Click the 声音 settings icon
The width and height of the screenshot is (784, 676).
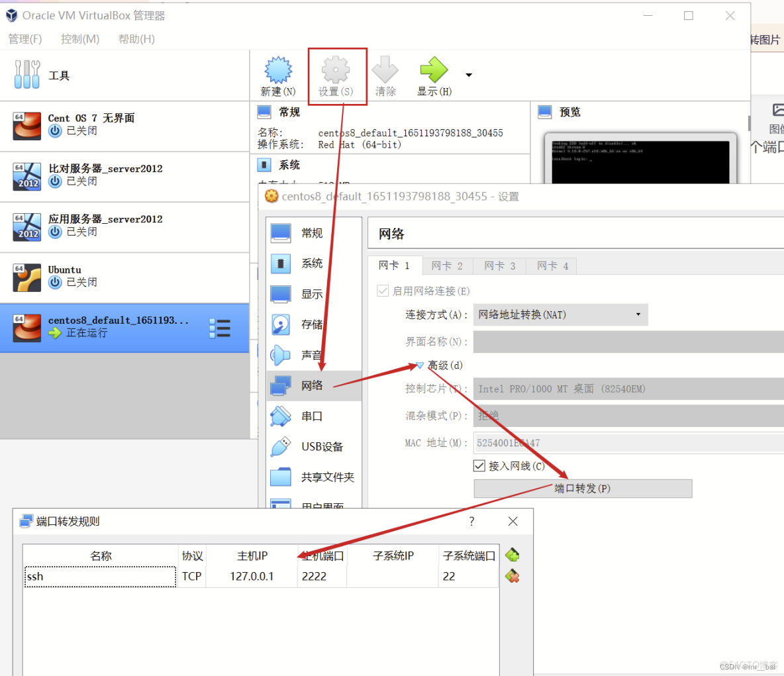click(281, 355)
